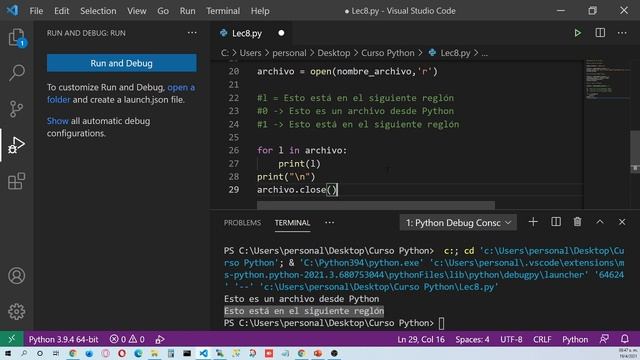The height and width of the screenshot is (360, 640).
Task: Click 'personal' in the breadcrumb
Action: tap(289, 53)
